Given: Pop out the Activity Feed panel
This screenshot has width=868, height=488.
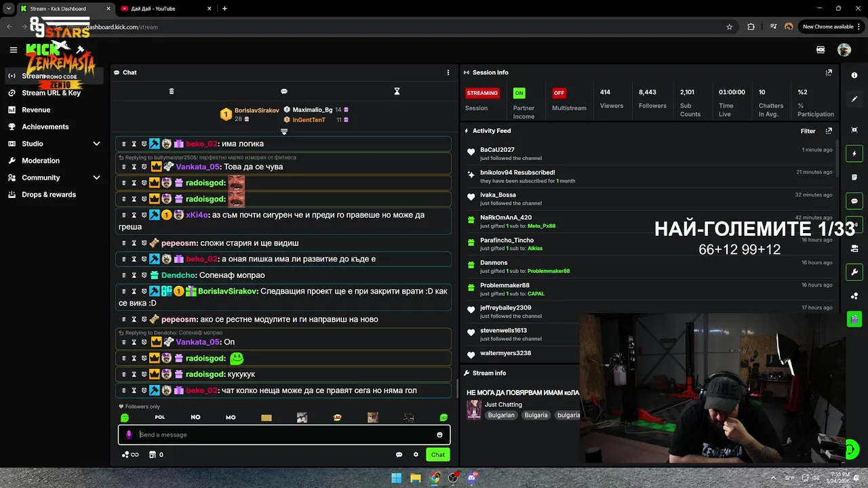Looking at the screenshot, I should 829,131.
